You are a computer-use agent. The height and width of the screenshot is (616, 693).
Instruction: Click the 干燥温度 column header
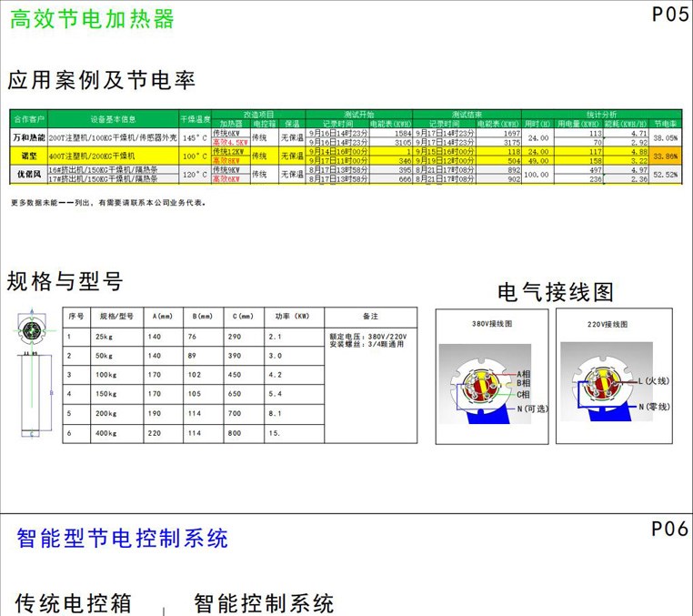pyautogui.click(x=195, y=119)
